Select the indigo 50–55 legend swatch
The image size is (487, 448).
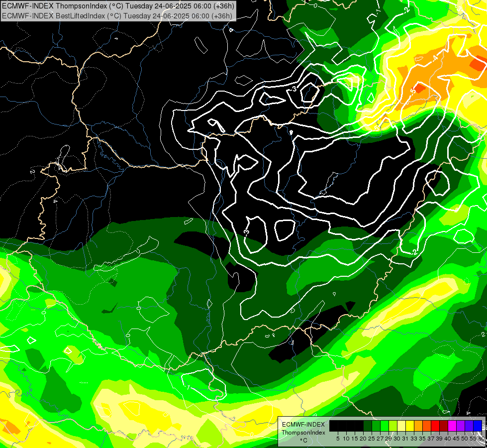coord(469,426)
